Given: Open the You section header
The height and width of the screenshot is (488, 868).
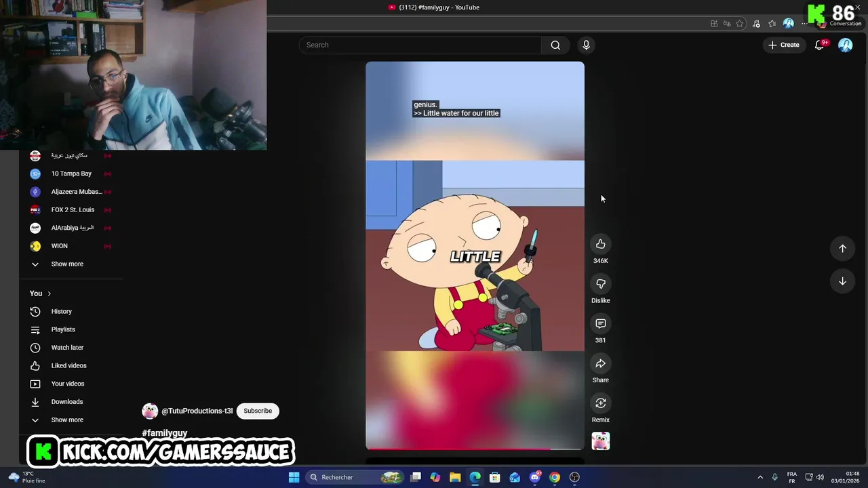Looking at the screenshot, I should point(40,293).
